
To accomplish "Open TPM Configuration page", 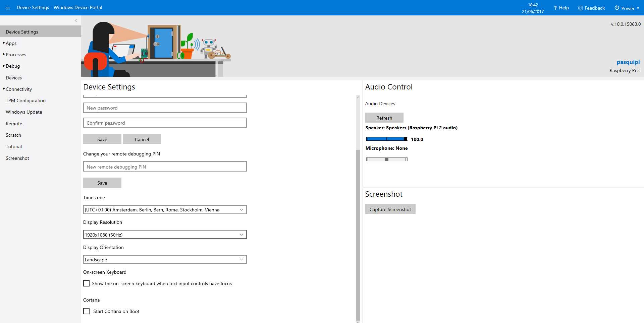I will 25,101.
